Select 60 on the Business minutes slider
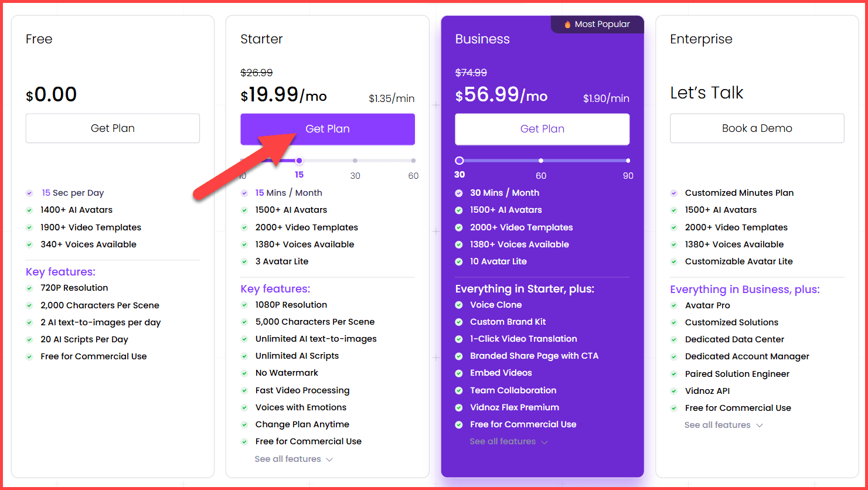 (541, 161)
